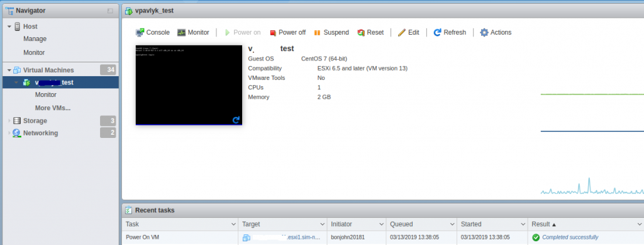This screenshot has width=644, height=245.
Task: Open the Actions gear menu
Action: coord(496,33)
